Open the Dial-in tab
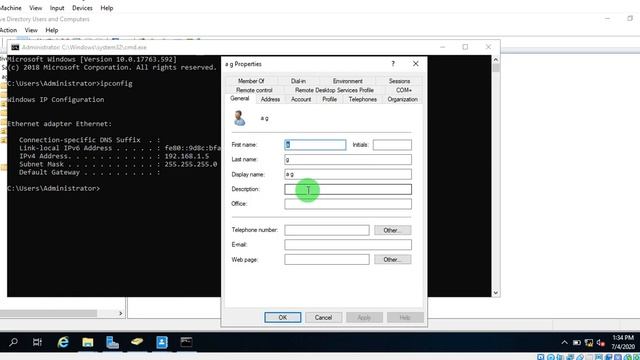 (298, 81)
